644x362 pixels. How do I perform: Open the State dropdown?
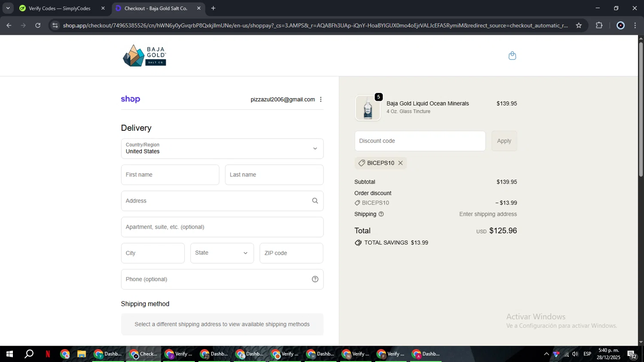222,253
